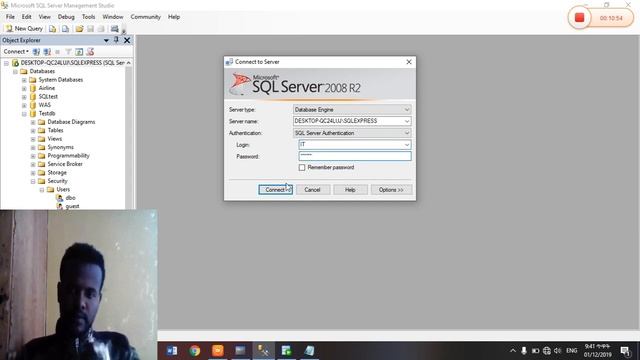
Task: Click the Database Engine Query icon in toolbar
Action: tap(52, 29)
